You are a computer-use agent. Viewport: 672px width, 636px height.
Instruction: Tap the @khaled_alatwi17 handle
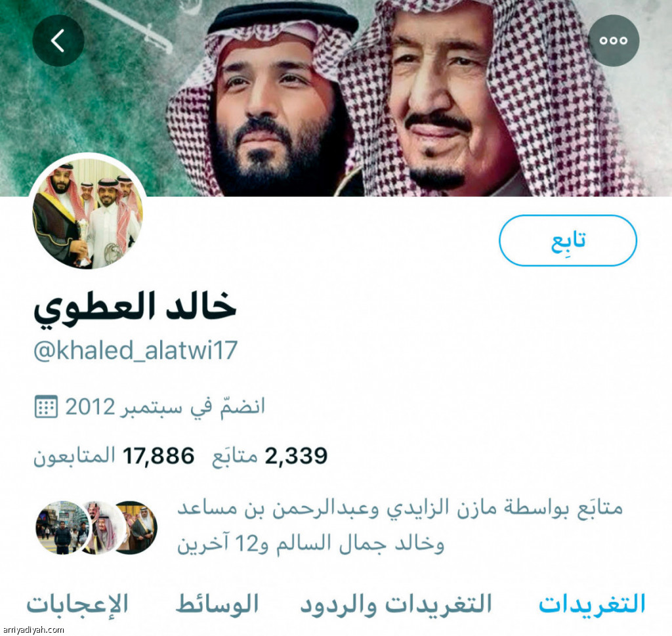click(x=135, y=350)
